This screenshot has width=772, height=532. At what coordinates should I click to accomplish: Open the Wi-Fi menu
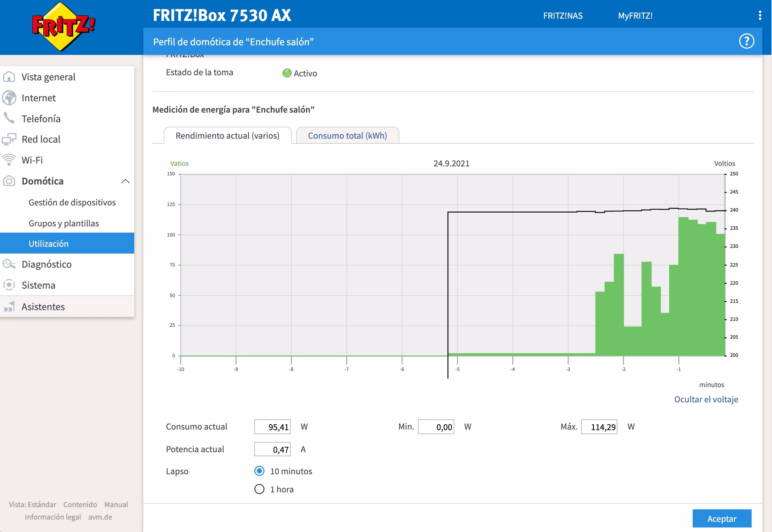(x=67, y=160)
